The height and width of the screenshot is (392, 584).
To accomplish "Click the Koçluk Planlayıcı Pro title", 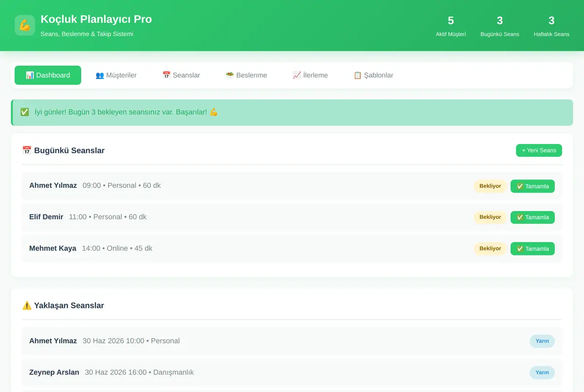I will 96,19.
